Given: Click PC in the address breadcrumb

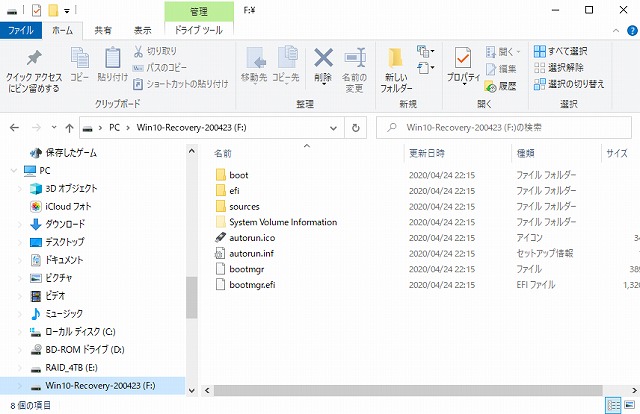Looking at the screenshot, I should [114, 128].
